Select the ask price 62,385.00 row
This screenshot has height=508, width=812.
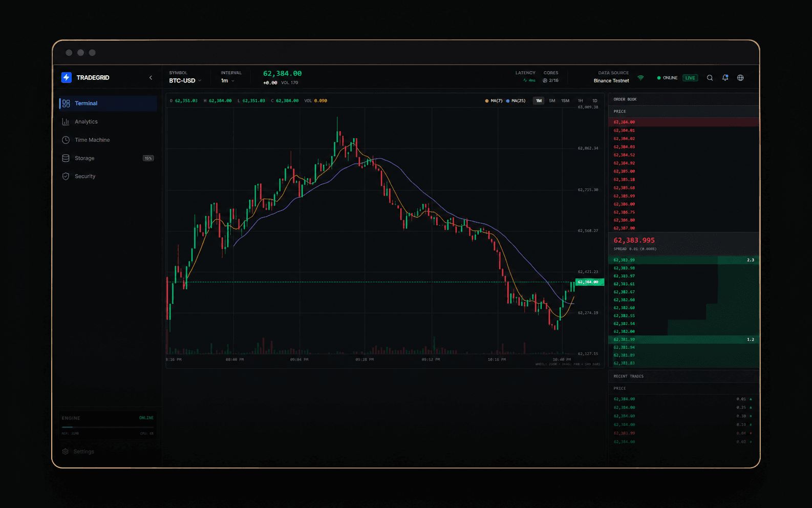click(683, 172)
